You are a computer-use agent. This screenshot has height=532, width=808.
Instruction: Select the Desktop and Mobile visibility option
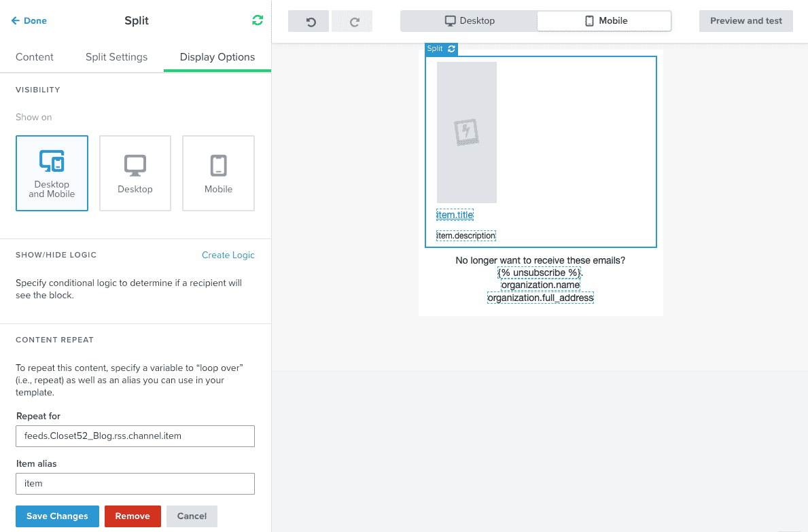[52, 173]
